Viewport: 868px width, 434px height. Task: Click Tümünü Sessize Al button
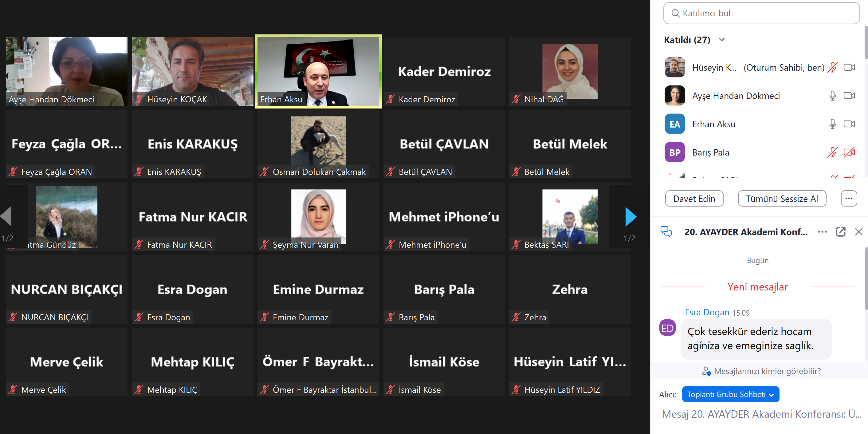[x=782, y=199]
